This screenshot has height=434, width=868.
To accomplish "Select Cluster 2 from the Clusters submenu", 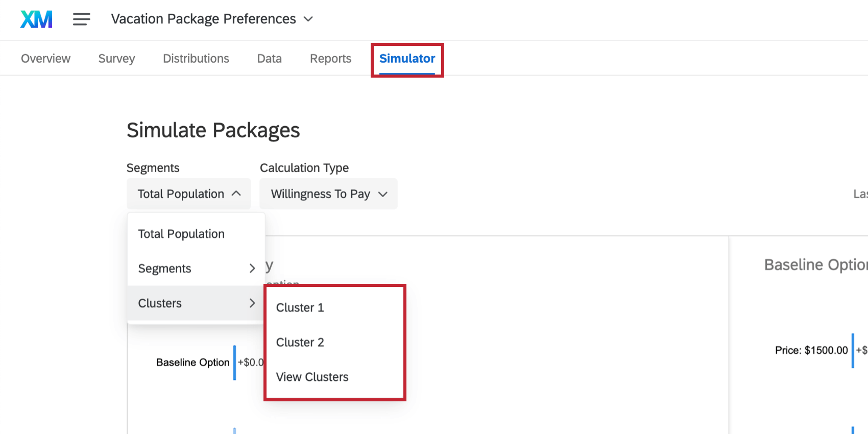I will 300,342.
